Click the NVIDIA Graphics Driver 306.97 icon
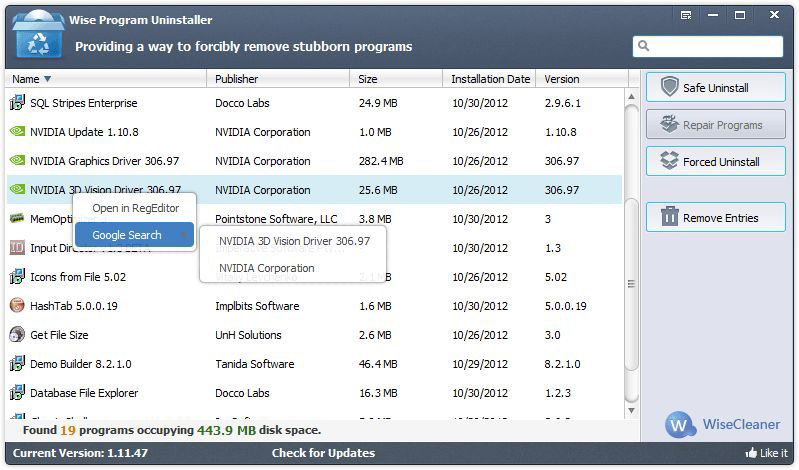This screenshot has width=799, height=470. 17,161
